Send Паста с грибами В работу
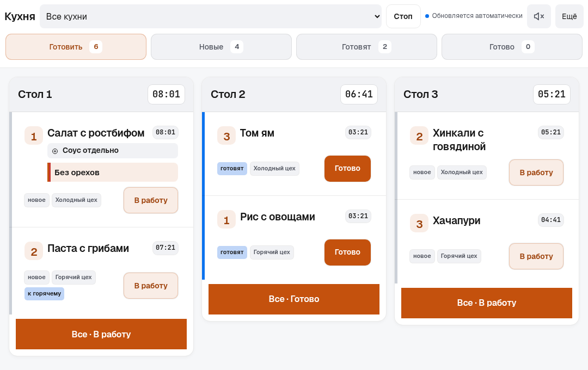The height and width of the screenshot is (370, 588). point(151,286)
